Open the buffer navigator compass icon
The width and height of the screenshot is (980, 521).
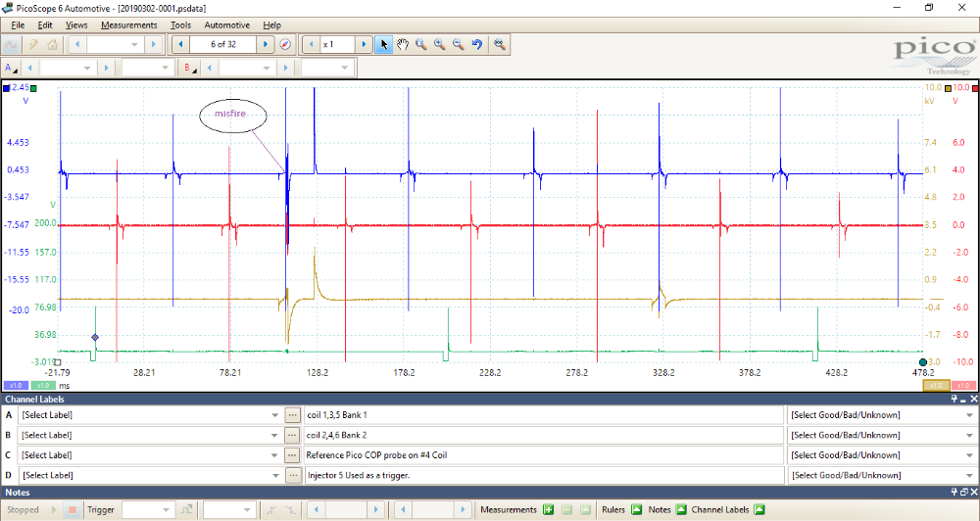285,44
